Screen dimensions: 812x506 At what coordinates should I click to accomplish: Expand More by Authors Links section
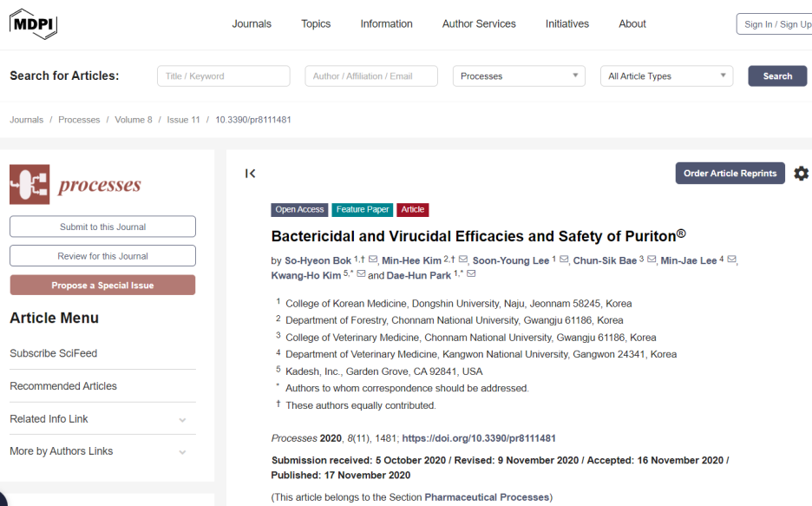coord(182,452)
